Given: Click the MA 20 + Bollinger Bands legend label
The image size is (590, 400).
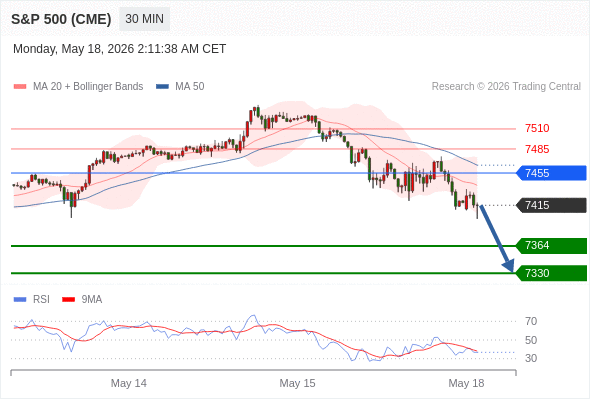Looking at the screenshot, I should tap(88, 87).
